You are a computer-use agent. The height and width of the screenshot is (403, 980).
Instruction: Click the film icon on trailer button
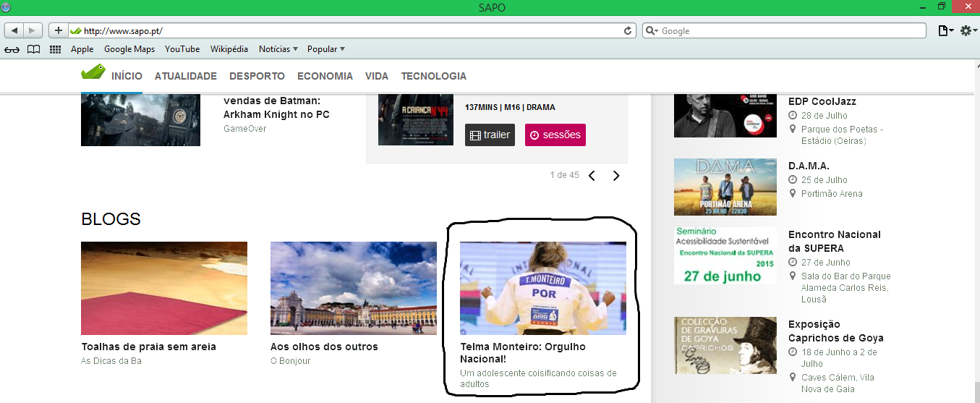(x=475, y=135)
